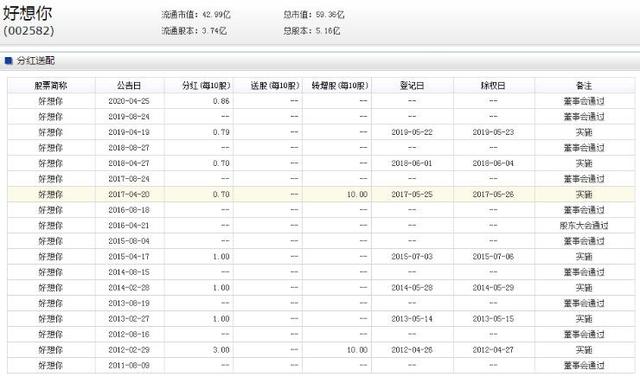Select highlighted row date 2017-04-20
640x377 pixels.
click(x=129, y=195)
